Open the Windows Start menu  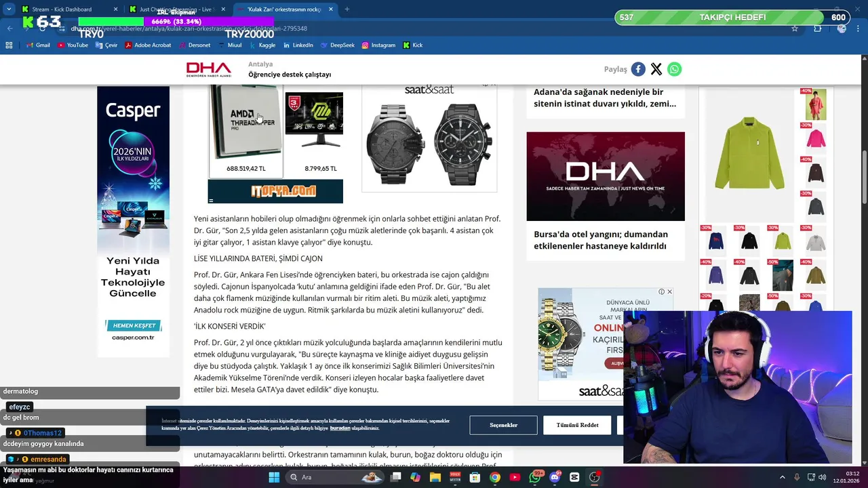pos(274,477)
